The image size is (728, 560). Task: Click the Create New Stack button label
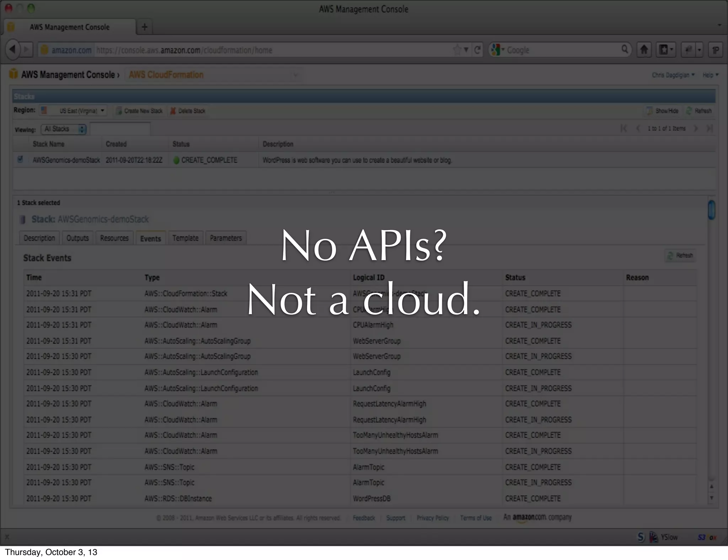click(x=143, y=111)
